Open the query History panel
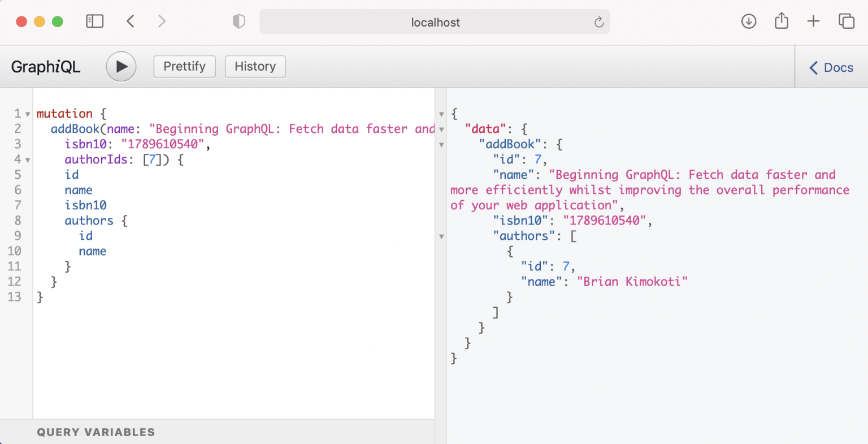 pyautogui.click(x=255, y=66)
